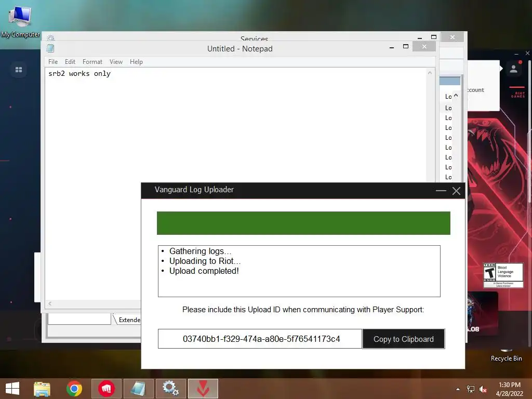Click the 'srb2 works only' text line

[79, 74]
